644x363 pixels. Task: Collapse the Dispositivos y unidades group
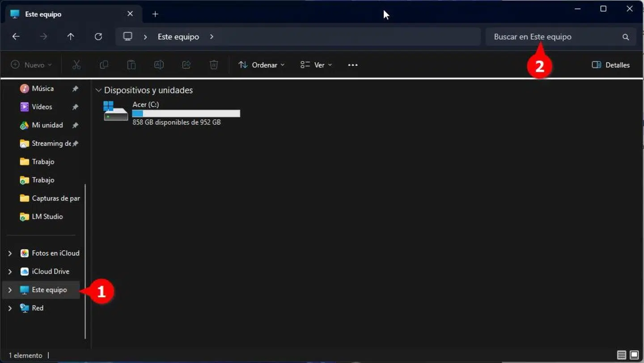[x=98, y=90]
